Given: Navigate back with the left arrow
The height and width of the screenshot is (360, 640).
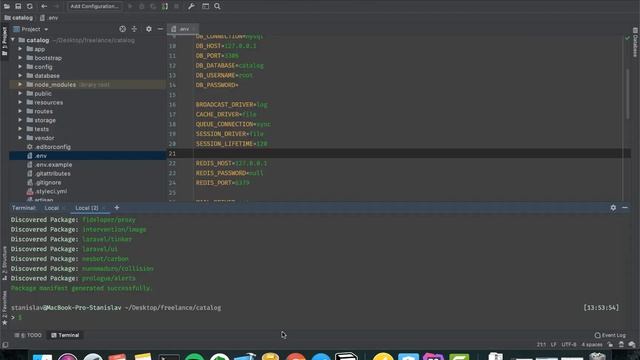Looking at the screenshot, I should click(x=44, y=6).
